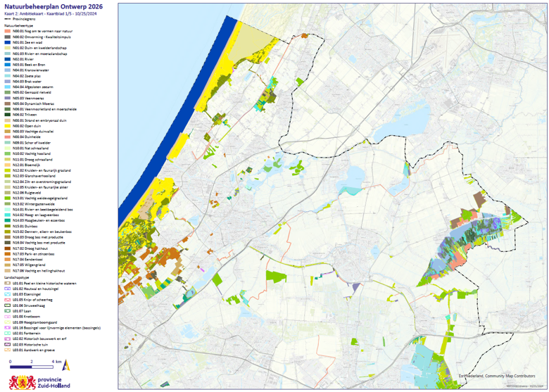The image size is (549, 392).
Task: Click the L03.01 Aardwerk en groeve symbol
Action: 8,349
